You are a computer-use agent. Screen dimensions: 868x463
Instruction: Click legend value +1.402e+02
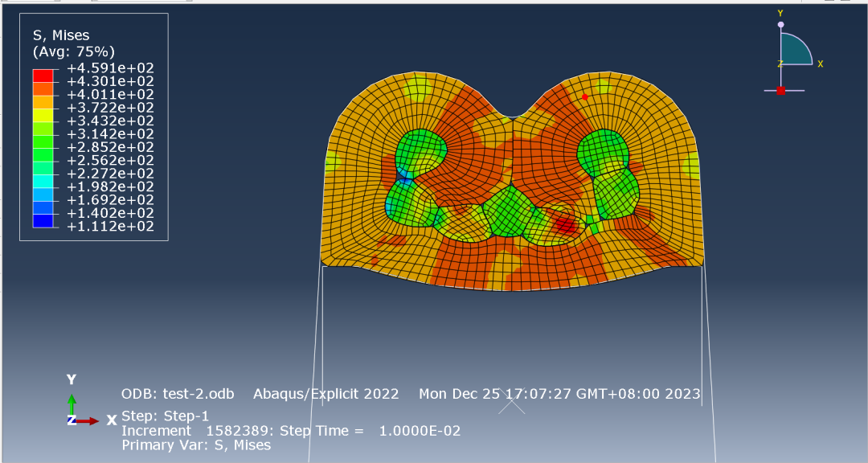pyautogui.click(x=110, y=213)
